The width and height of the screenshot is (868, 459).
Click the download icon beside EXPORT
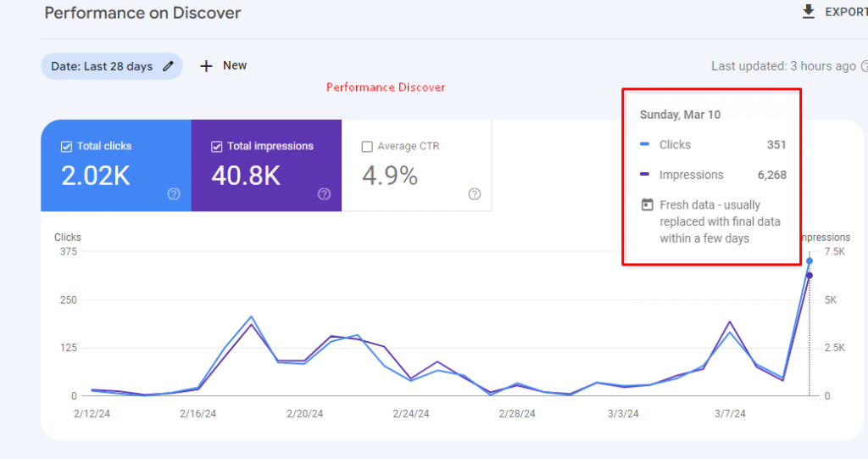click(808, 12)
